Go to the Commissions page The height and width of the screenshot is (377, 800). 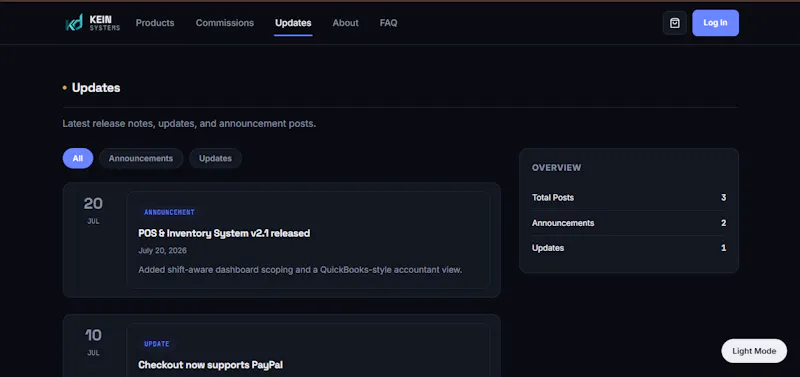224,23
